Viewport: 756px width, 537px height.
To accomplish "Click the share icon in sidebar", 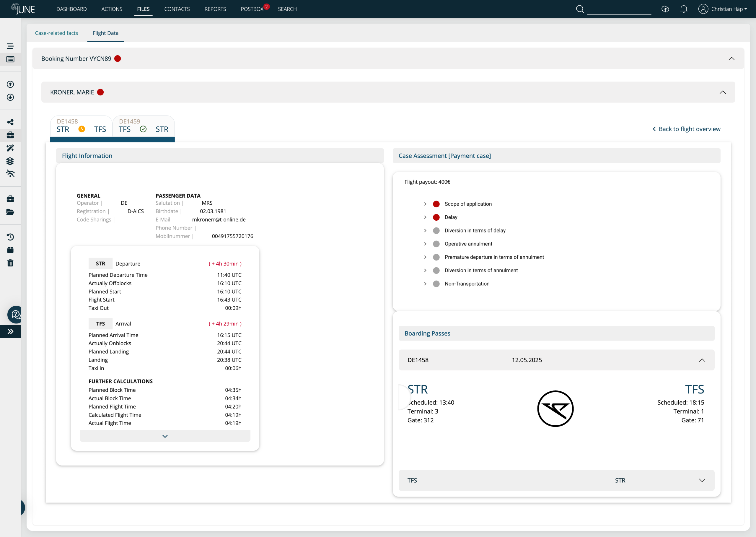I will pos(10,122).
